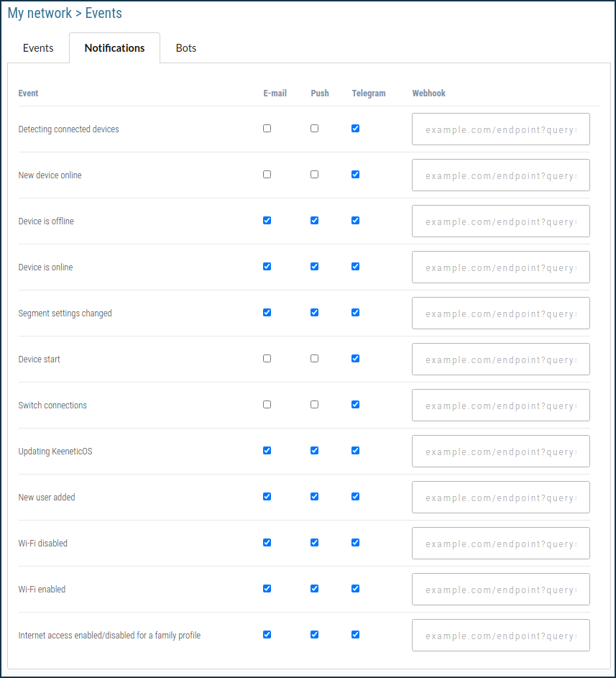Disable Push for Wi-Fi enabled
The image size is (616, 678).
point(314,589)
